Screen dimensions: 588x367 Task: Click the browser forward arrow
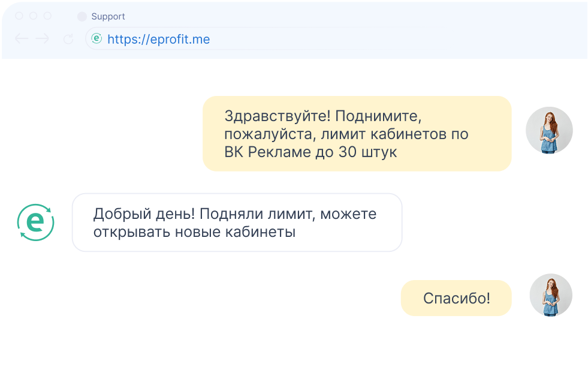click(x=43, y=38)
